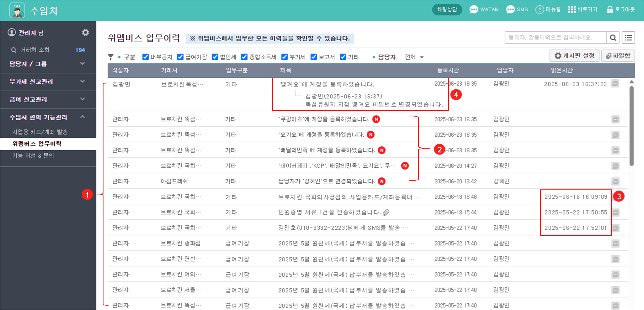Click the 강혜인 담당자 cell

[x=501, y=181]
